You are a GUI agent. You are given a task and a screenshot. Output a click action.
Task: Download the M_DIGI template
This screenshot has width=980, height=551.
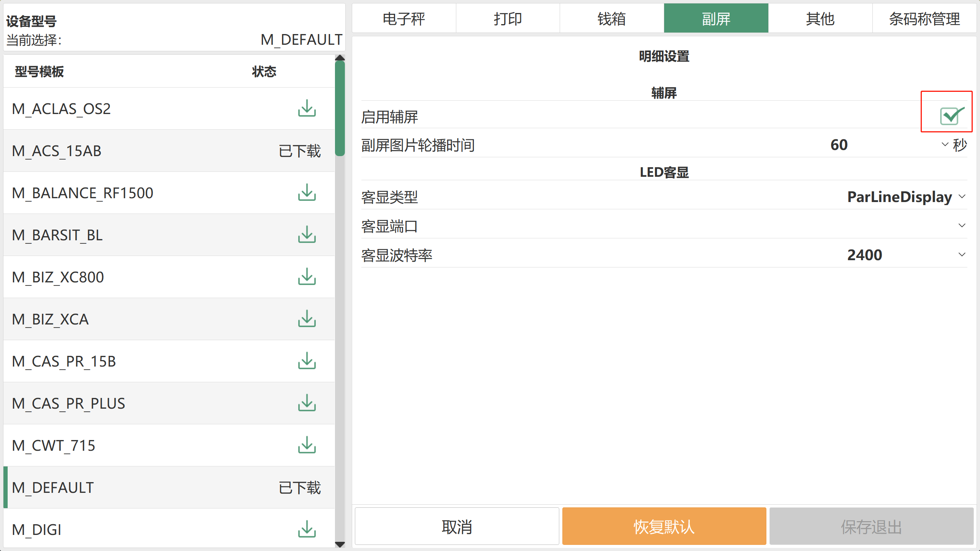307,530
